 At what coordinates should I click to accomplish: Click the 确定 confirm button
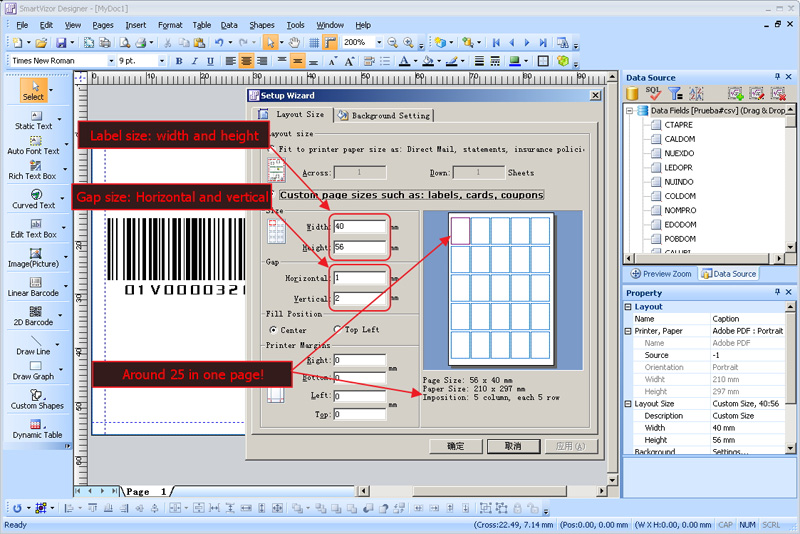[x=456, y=446]
